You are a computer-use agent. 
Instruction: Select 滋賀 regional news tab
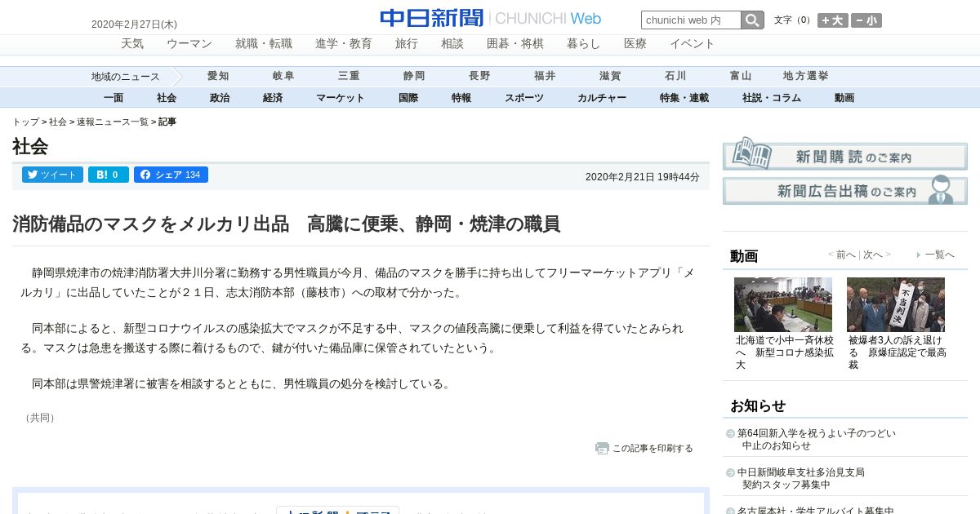(610, 76)
